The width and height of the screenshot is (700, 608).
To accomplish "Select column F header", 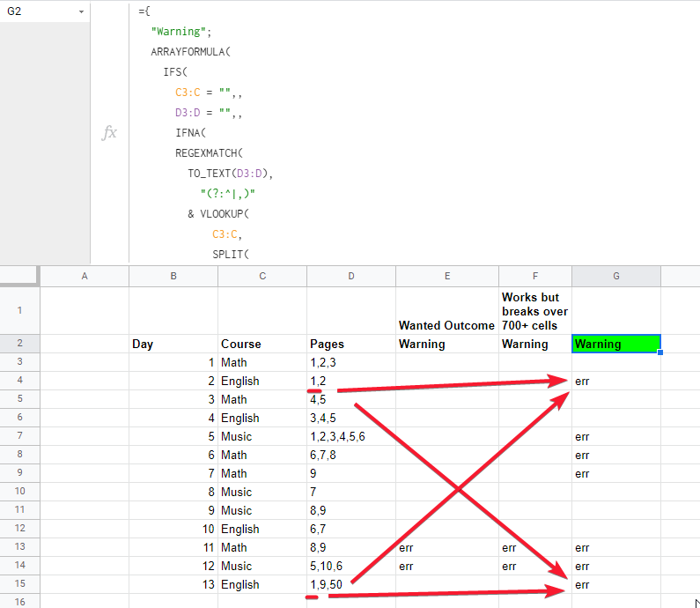I will tap(535, 276).
